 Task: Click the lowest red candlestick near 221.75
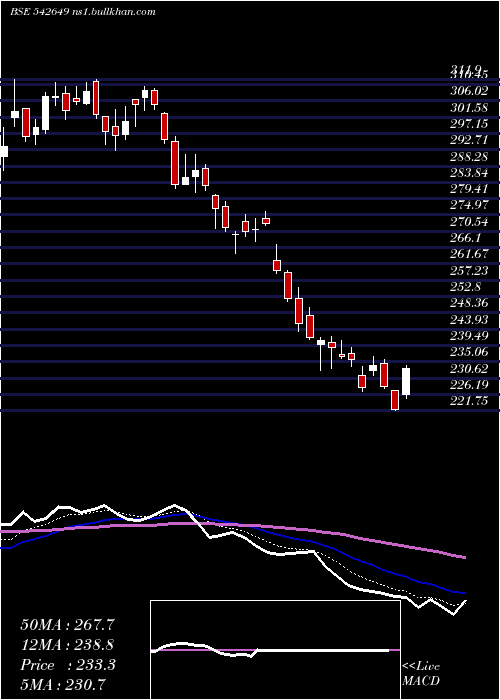click(x=395, y=400)
